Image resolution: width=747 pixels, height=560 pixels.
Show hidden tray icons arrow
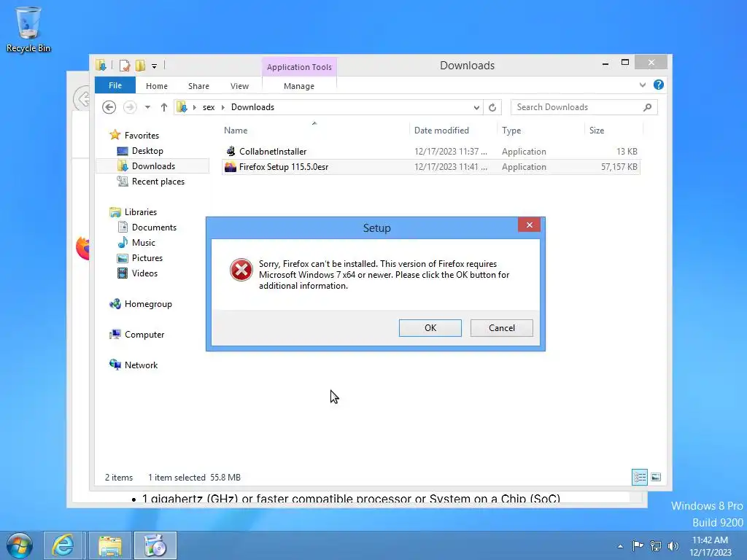point(620,545)
